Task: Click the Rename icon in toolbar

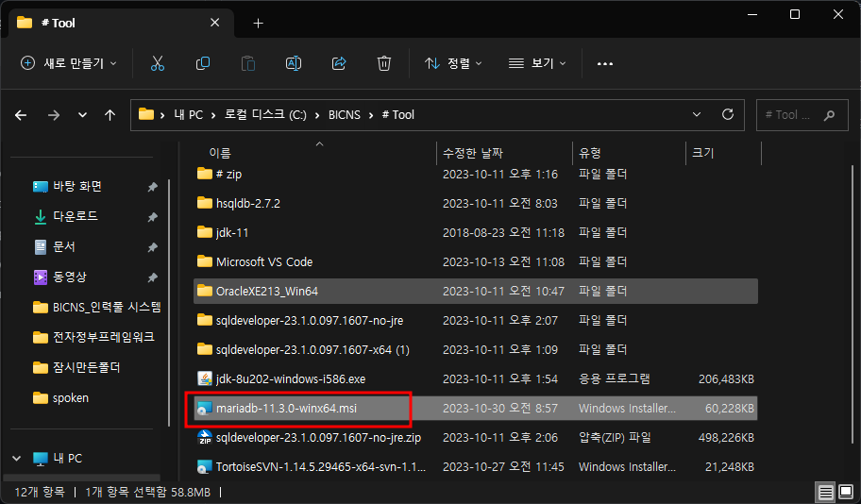Action: (294, 63)
